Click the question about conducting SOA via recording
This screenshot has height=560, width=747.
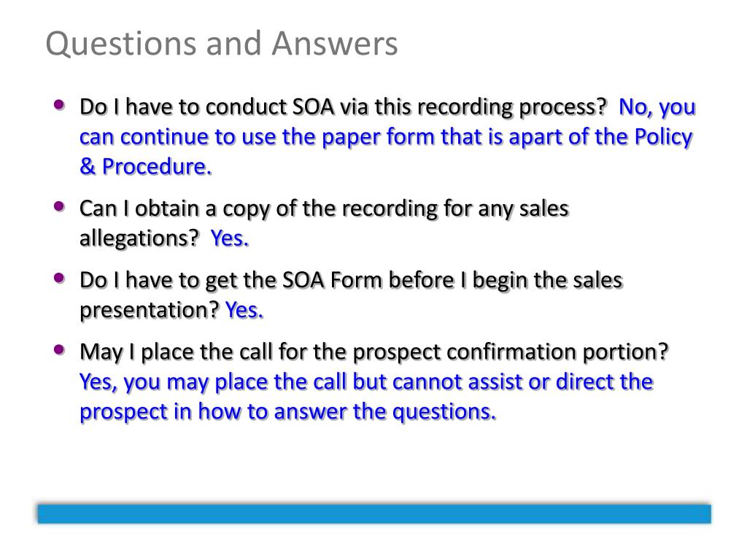click(343, 108)
